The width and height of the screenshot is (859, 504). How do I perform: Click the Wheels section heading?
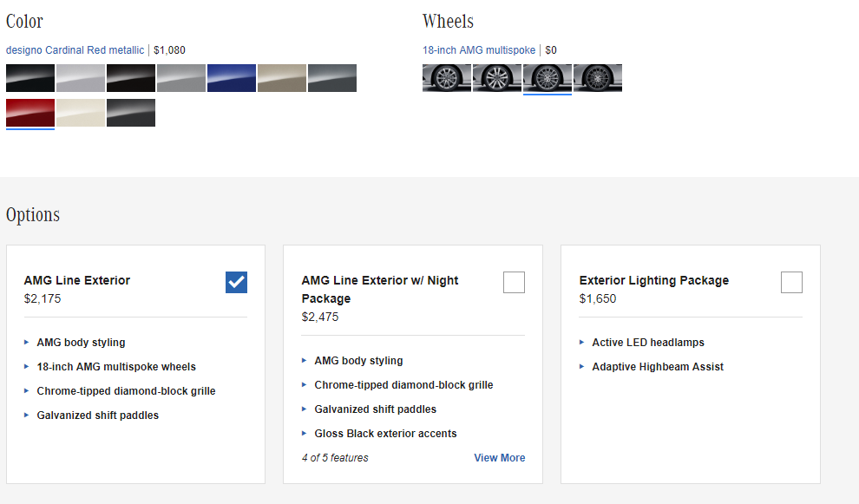[x=448, y=22]
